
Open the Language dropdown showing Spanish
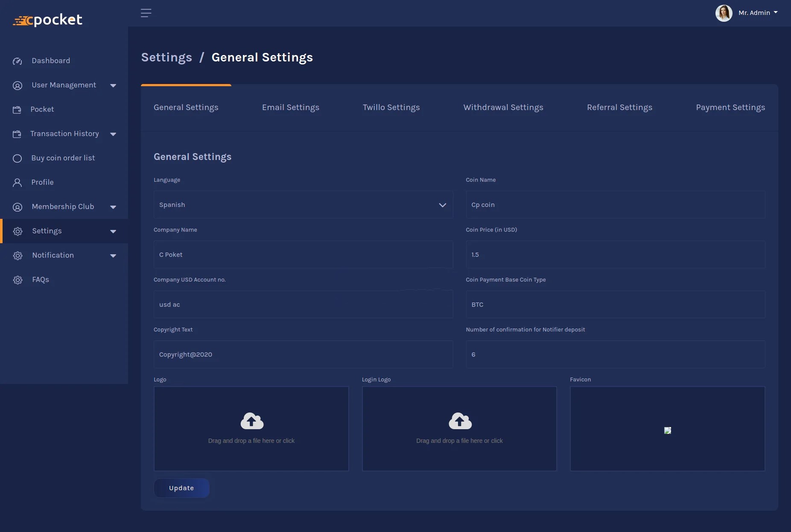click(303, 205)
